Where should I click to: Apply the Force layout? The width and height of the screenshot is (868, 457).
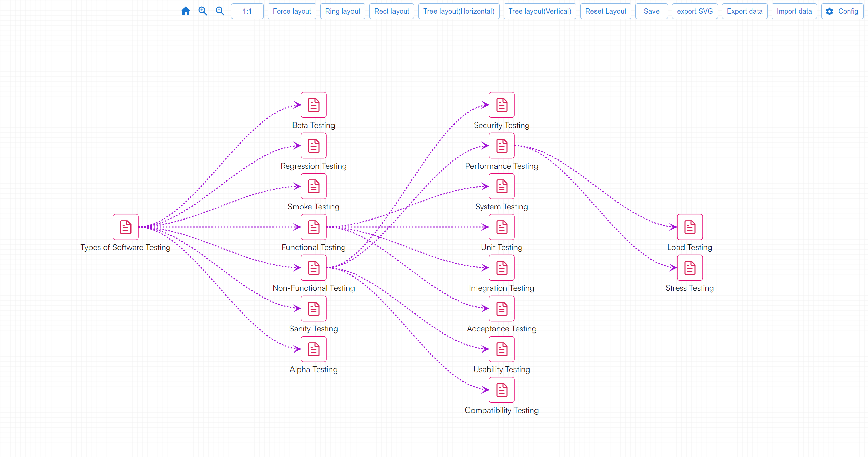point(292,11)
